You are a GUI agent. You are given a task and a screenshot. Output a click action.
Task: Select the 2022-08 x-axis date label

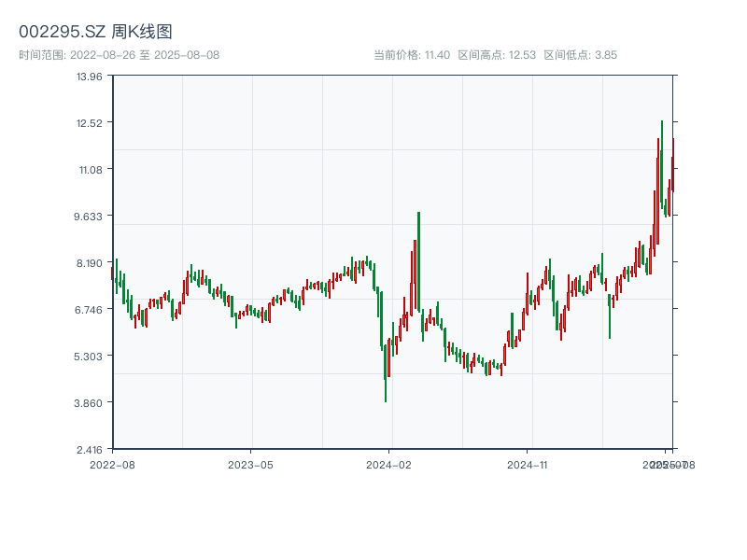coord(112,464)
